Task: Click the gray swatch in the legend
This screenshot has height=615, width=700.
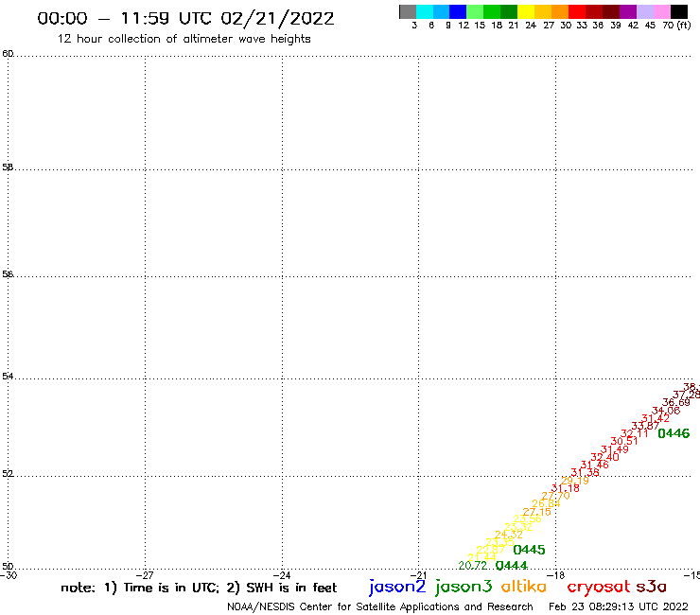Action: point(408,11)
